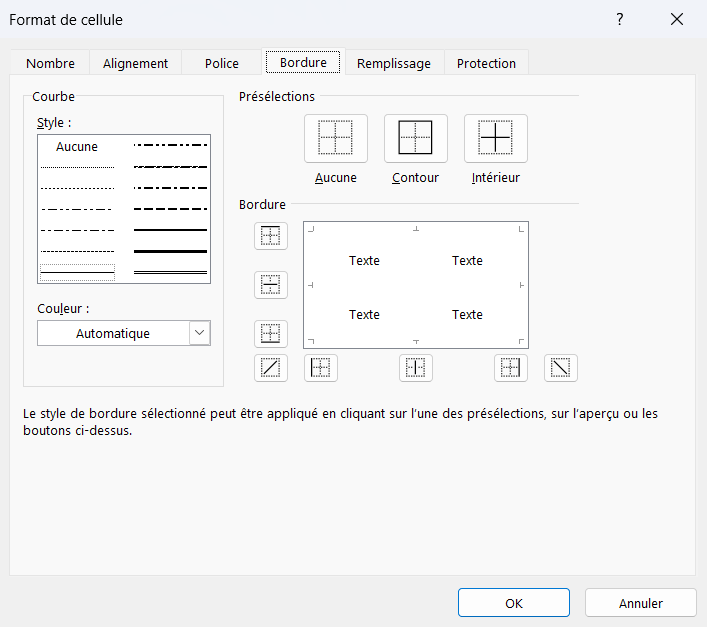Screen dimensions: 707x627
Task: Apply the 'Intérieur' inside border preset icon
Action: pyautogui.click(x=496, y=138)
